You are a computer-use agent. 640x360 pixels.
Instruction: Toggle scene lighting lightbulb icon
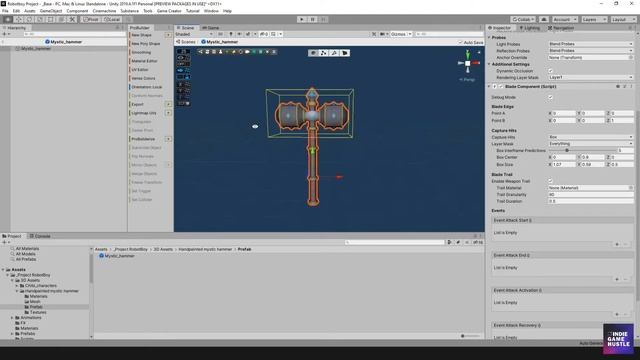(x=231, y=34)
